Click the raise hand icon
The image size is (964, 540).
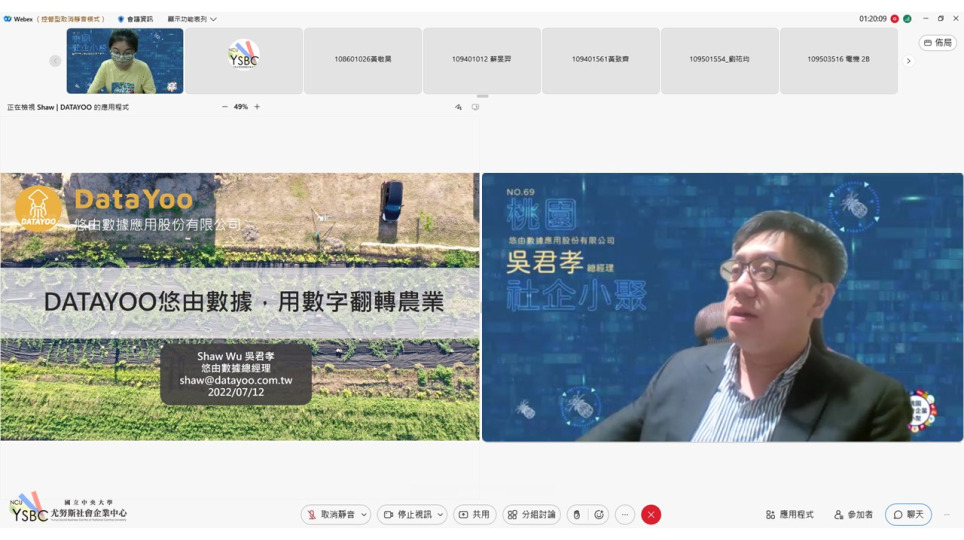click(577, 515)
